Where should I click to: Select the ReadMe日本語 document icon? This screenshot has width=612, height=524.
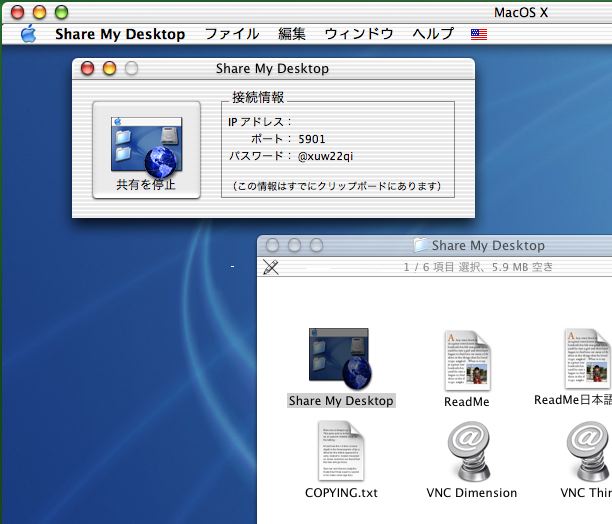point(588,359)
